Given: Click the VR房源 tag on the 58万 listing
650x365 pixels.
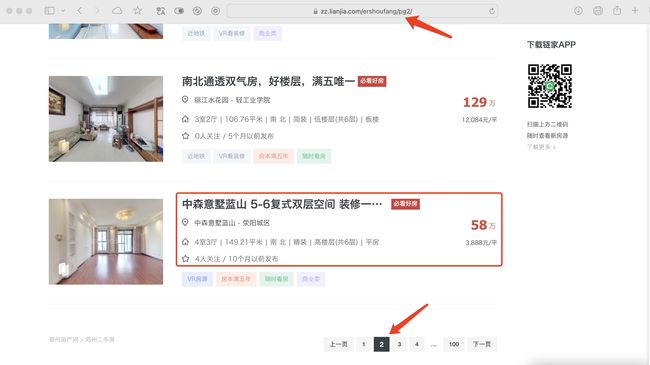Looking at the screenshot, I should click(x=197, y=279).
